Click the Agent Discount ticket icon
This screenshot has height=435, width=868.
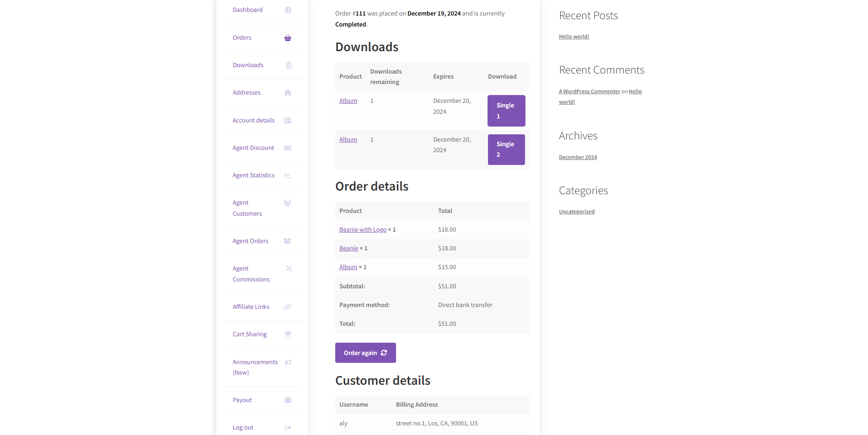click(x=288, y=148)
